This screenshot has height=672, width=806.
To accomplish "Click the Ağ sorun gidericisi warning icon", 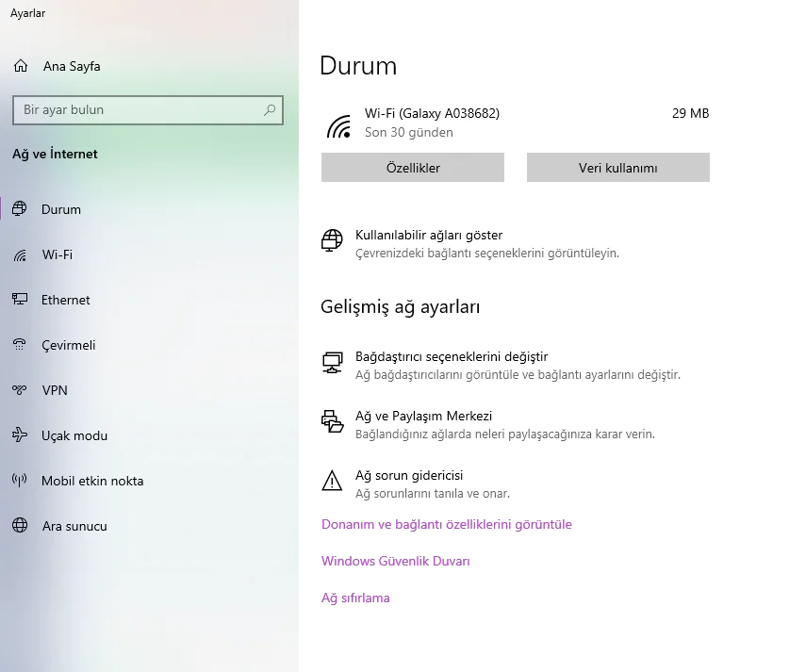I will point(332,481).
